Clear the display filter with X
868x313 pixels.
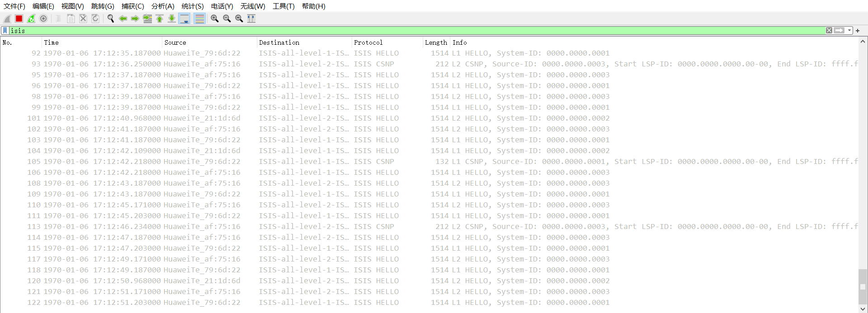pos(829,30)
